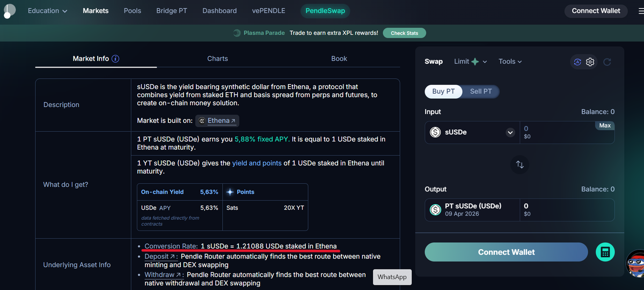Image resolution: width=644 pixels, height=290 pixels.
Task: Open the calculator button next to Connect Wallet
Action: [605, 252]
